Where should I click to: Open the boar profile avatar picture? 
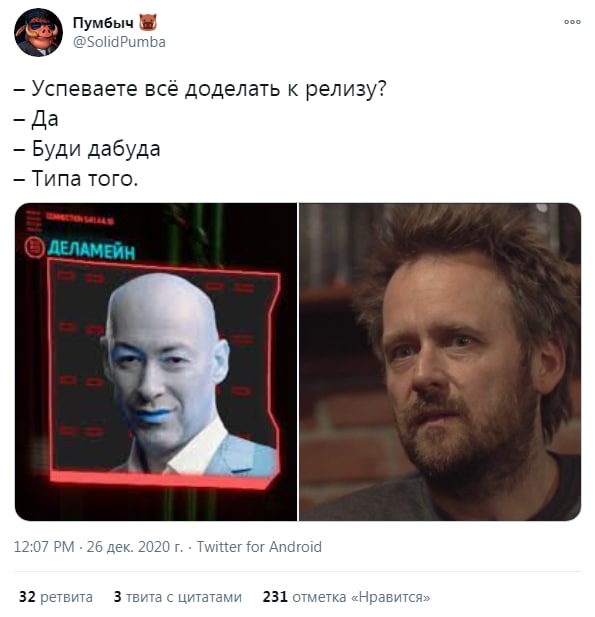tap(38, 32)
